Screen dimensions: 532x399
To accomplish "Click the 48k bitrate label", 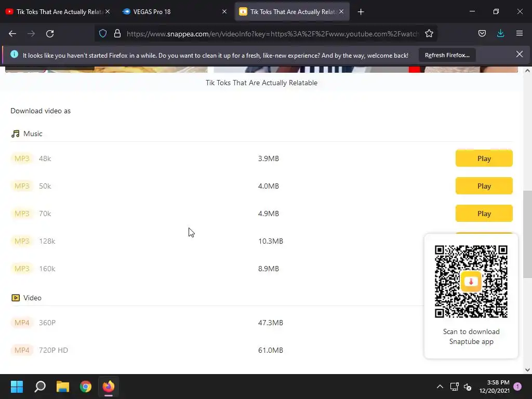I will (45, 158).
